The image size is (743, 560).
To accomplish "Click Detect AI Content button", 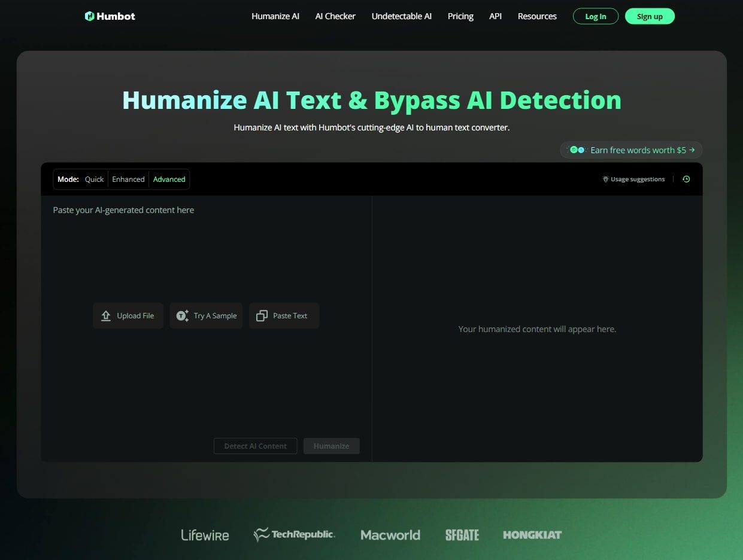I will point(256,446).
